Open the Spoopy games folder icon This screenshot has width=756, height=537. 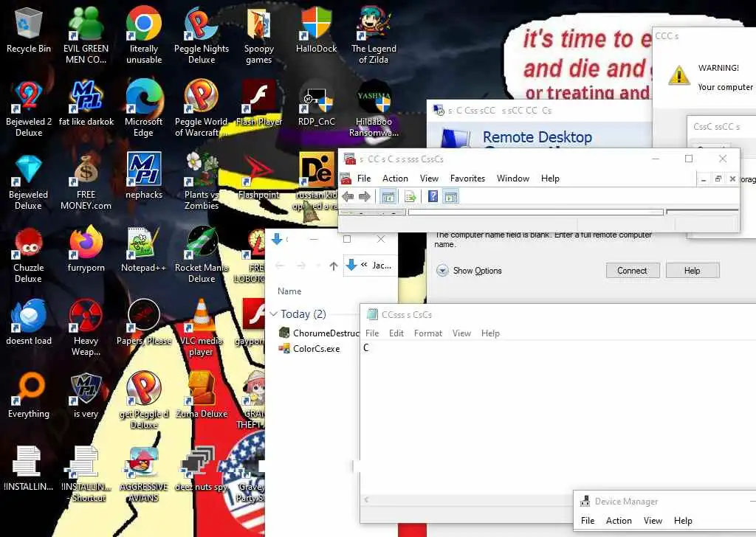point(259,35)
